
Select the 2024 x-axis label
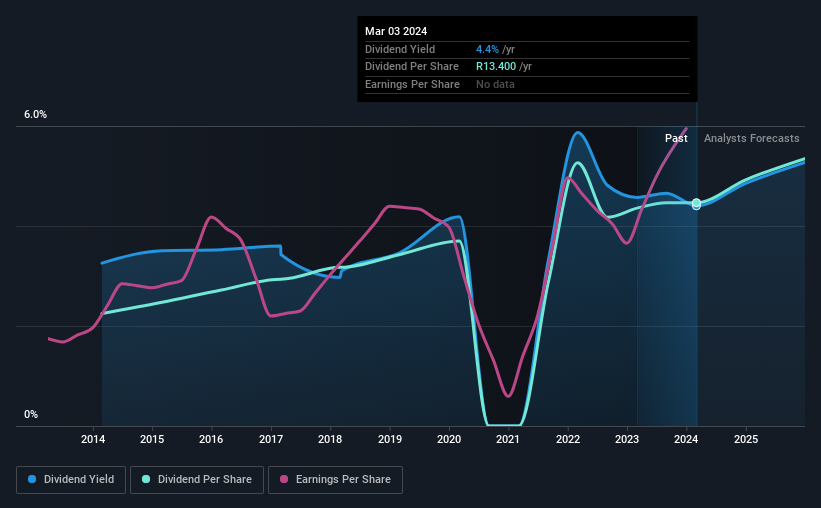click(686, 439)
